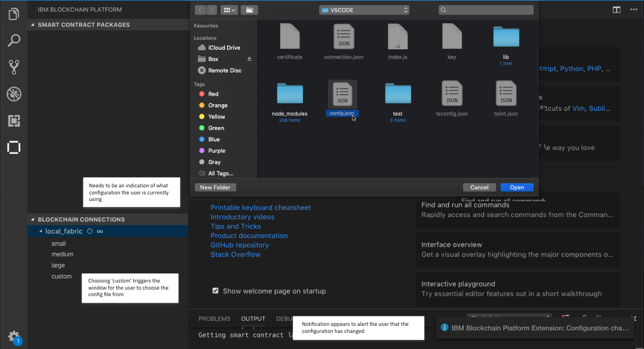
Task: Switch to the PROBLEMS tab
Action: [x=214, y=318]
